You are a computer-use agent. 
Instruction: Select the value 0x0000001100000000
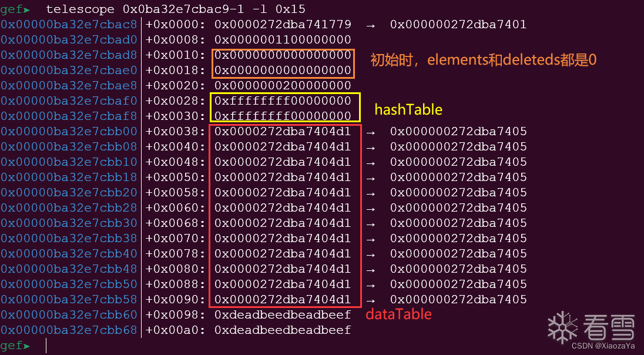[283, 40]
